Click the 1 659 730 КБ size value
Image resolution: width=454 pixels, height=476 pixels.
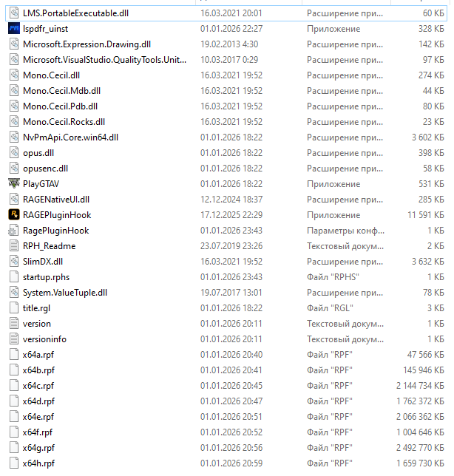coord(420,463)
